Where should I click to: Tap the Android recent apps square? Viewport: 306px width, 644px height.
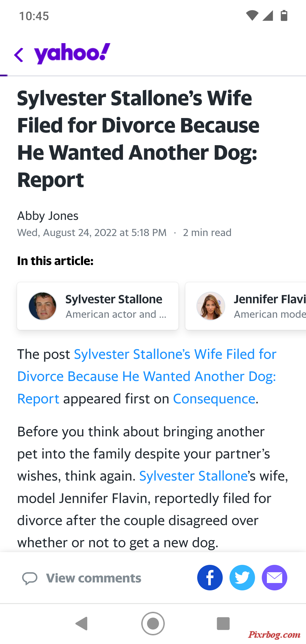223,623
